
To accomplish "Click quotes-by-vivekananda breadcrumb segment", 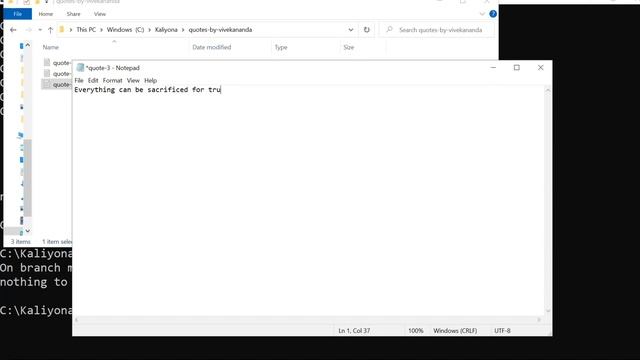I will [220, 30].
